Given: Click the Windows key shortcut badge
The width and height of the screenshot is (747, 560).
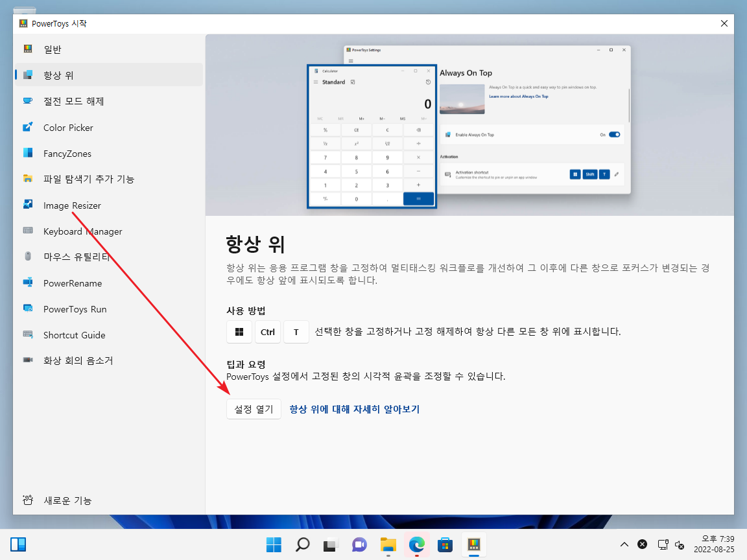Looking at the screenshot, I should (239, 332).
